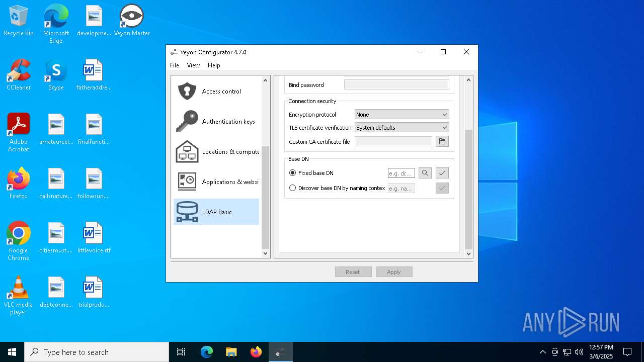Screen dimensions: 644x362
Task: Click the Veyon Configurator title bar icon
Action: [x=174, y=52]
